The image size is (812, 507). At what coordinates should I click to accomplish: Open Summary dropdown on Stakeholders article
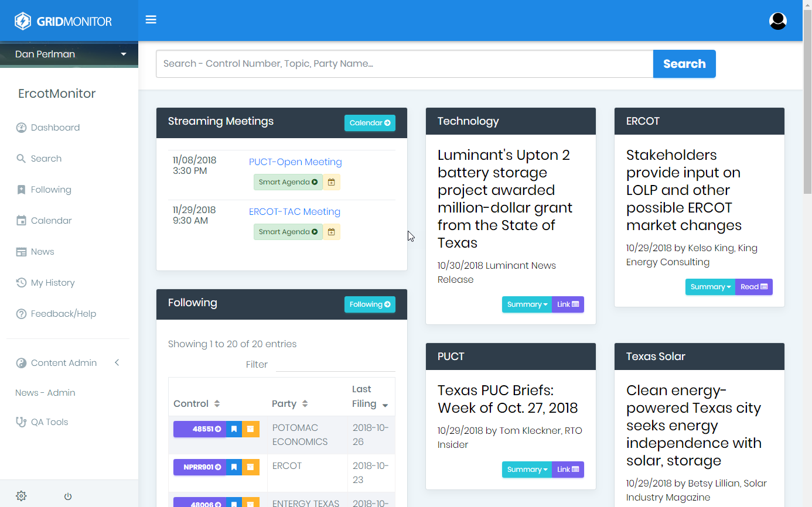(x=710, y=287)
